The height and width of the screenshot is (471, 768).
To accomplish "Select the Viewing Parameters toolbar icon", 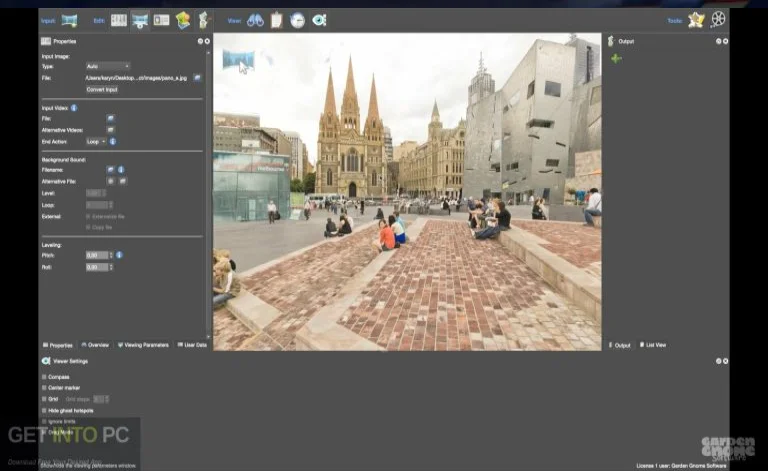I will (x=140, y=21).
